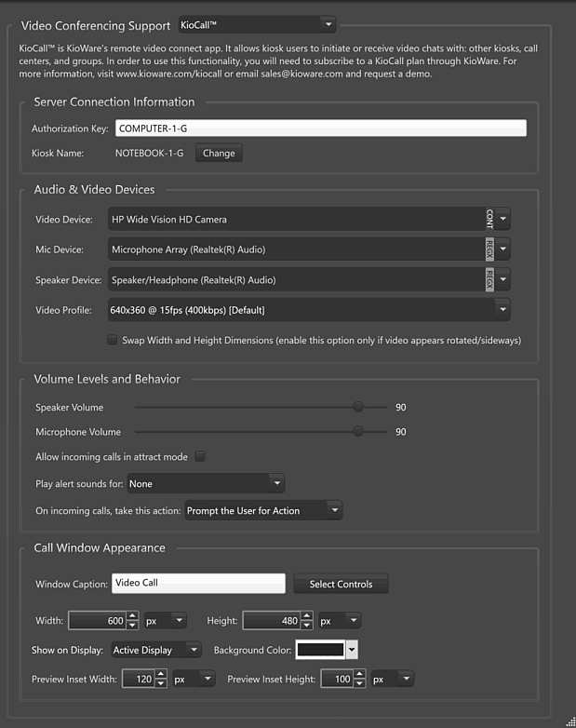Click the Window Caption text field
This screenshot has width=576, height=728.
[x=198, y=584]
